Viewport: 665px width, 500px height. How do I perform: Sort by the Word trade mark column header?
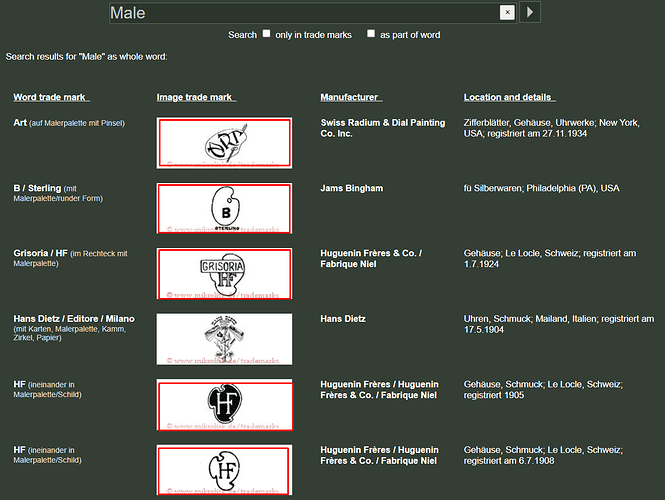(51, 97)
